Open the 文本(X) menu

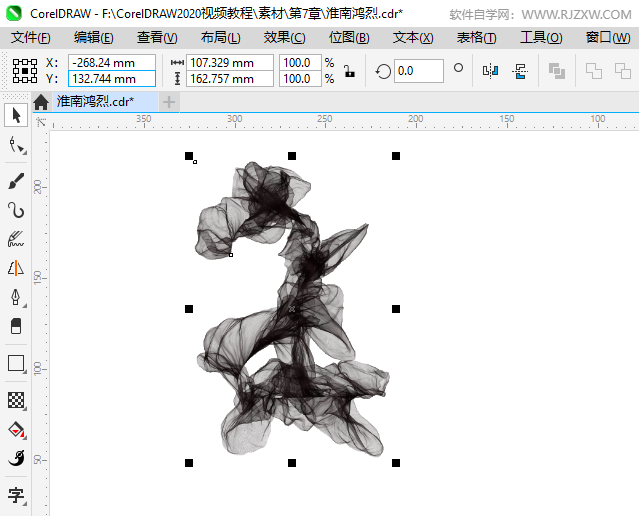point(413,38)
